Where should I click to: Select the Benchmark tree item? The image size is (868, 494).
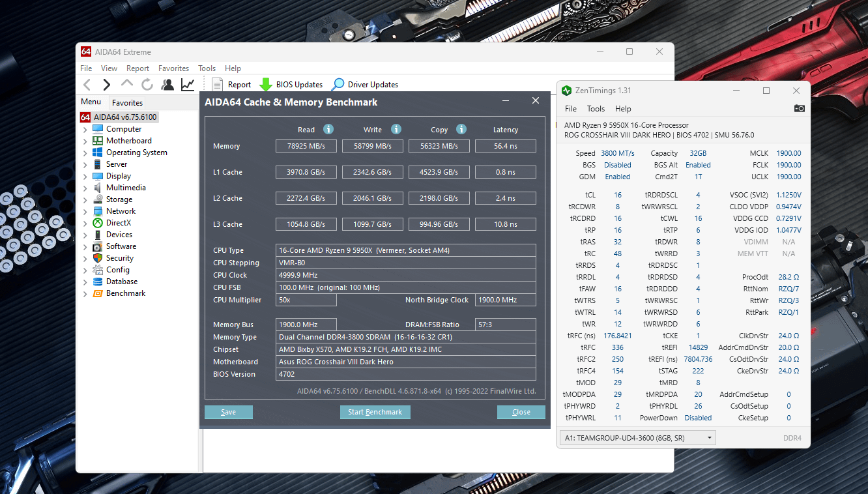coord(126,293)
